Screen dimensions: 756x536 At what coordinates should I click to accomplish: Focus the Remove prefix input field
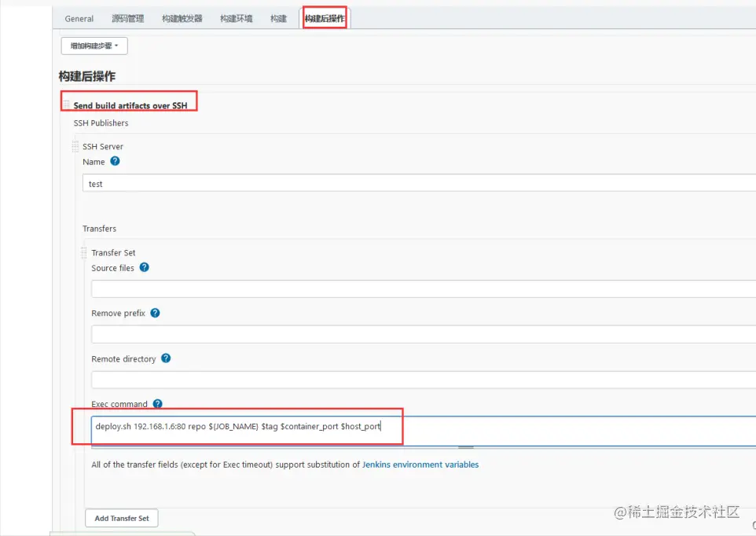tap(424, 334)
